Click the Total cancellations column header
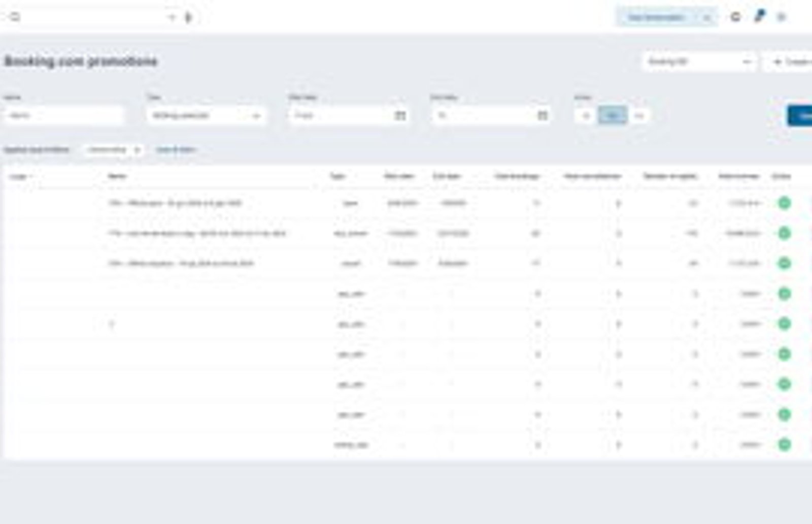 592,176
